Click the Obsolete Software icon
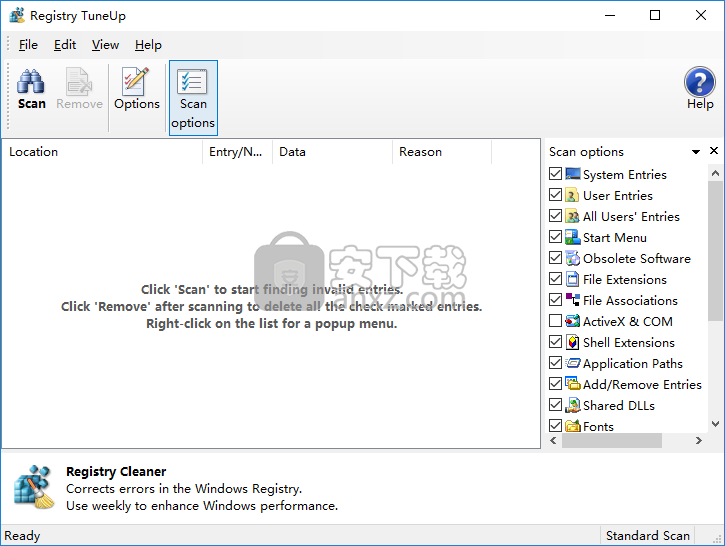Image resolution: width=725 pixels, height=546 pixels. point(572,258)
